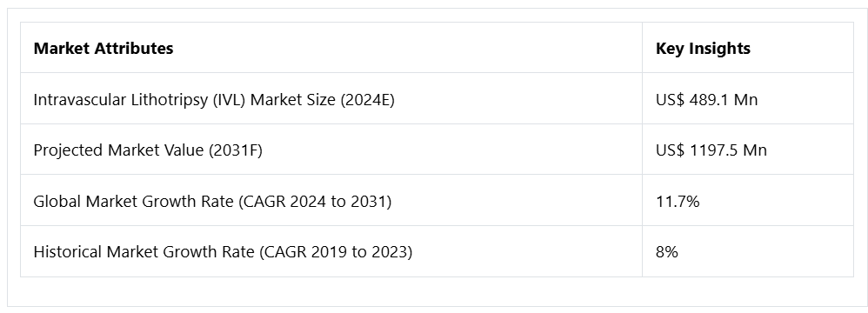868x313 pixels.
Task: Click the CAGR 2019 to 2023 text
Action: coord(337,252)
